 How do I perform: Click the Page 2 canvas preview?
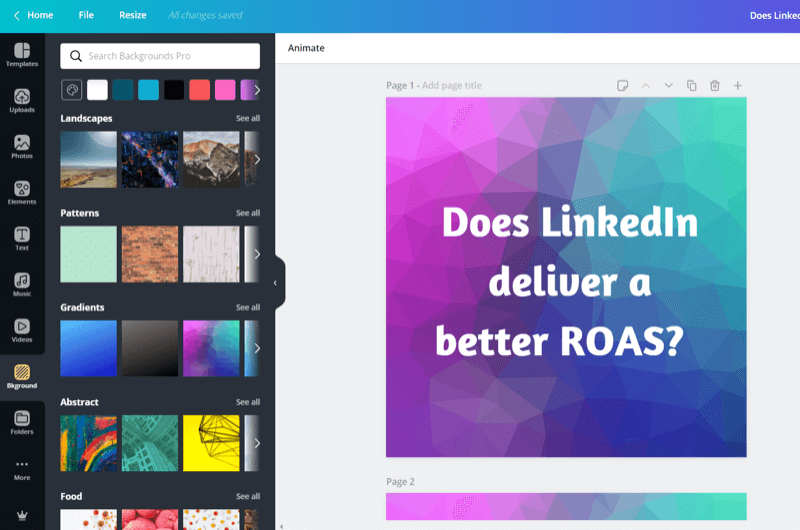click(566, 507)
